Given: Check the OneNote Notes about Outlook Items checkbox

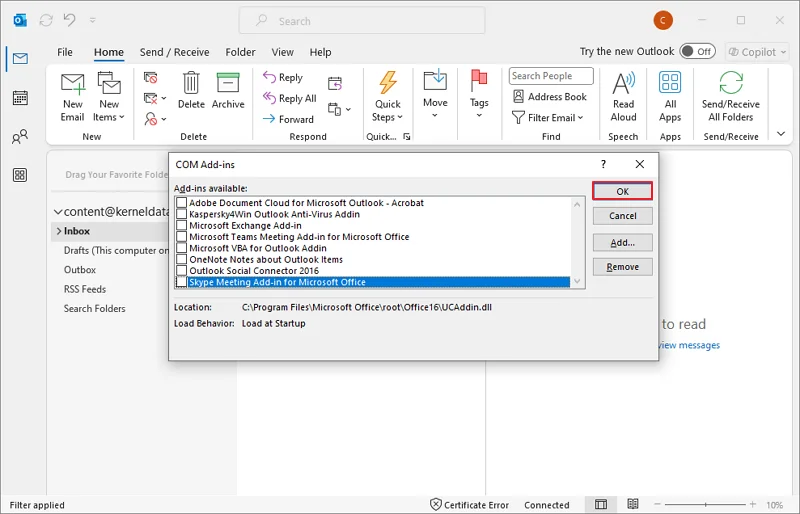Looking at the screenshot, I should tap(182, 259).
